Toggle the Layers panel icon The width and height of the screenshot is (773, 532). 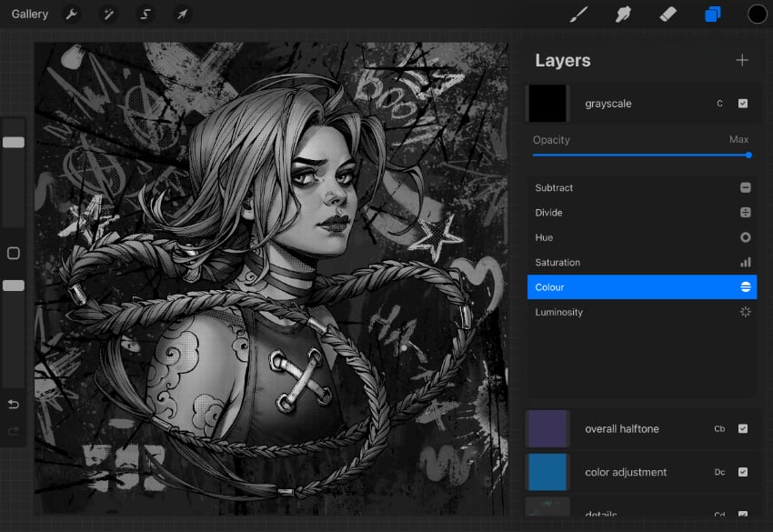click(x=713, y=15)
